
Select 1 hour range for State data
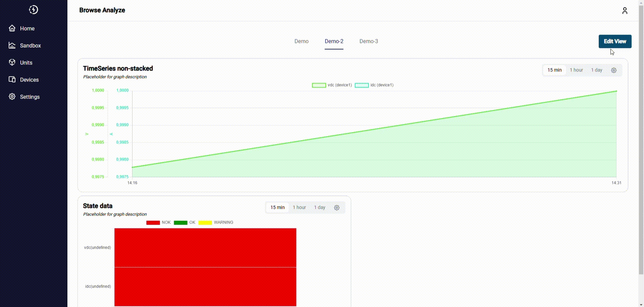(299, 207)
